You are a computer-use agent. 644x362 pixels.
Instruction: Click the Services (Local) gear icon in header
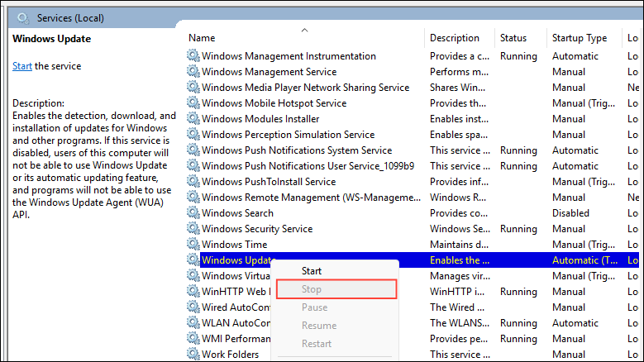click(x=23, y=18)
